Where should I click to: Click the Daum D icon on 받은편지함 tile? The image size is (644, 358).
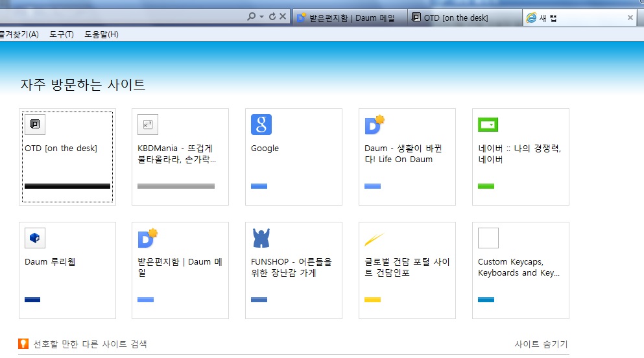pos(148,238)
